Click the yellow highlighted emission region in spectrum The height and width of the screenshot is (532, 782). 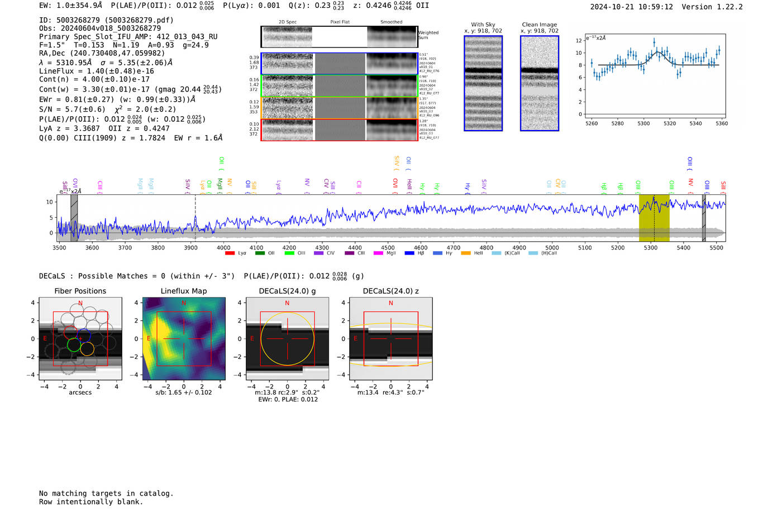click(654, 218)
